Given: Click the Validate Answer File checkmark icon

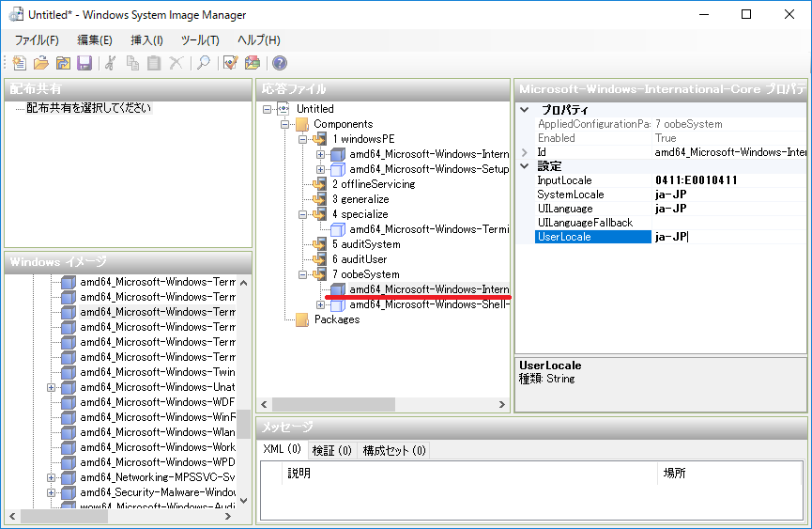Looking at the screenshot, I should [x=230, y=63].
